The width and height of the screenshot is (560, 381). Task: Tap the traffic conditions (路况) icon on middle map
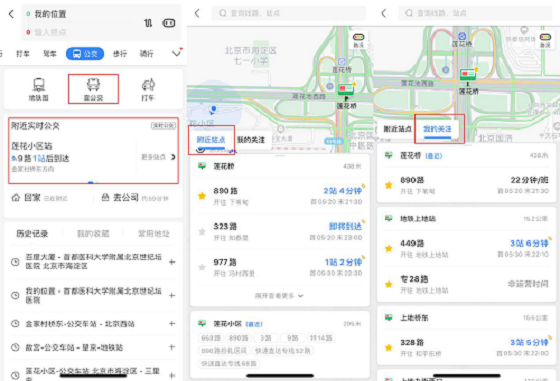358,40
